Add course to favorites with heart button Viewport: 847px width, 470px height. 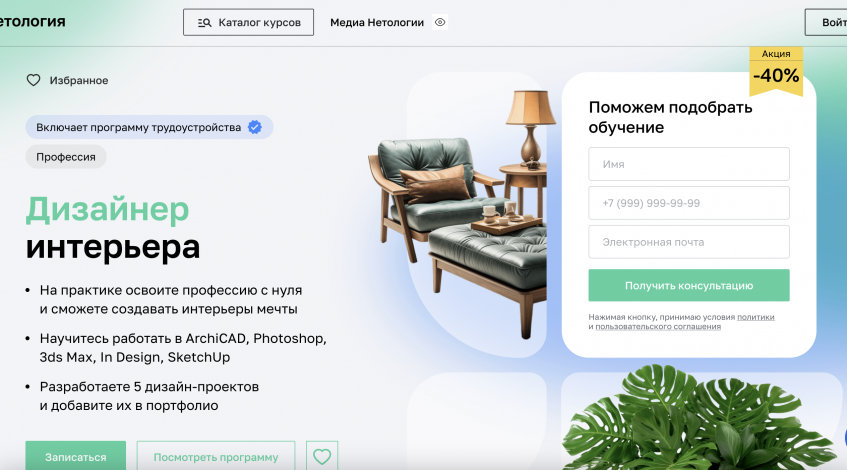point(322,456)
